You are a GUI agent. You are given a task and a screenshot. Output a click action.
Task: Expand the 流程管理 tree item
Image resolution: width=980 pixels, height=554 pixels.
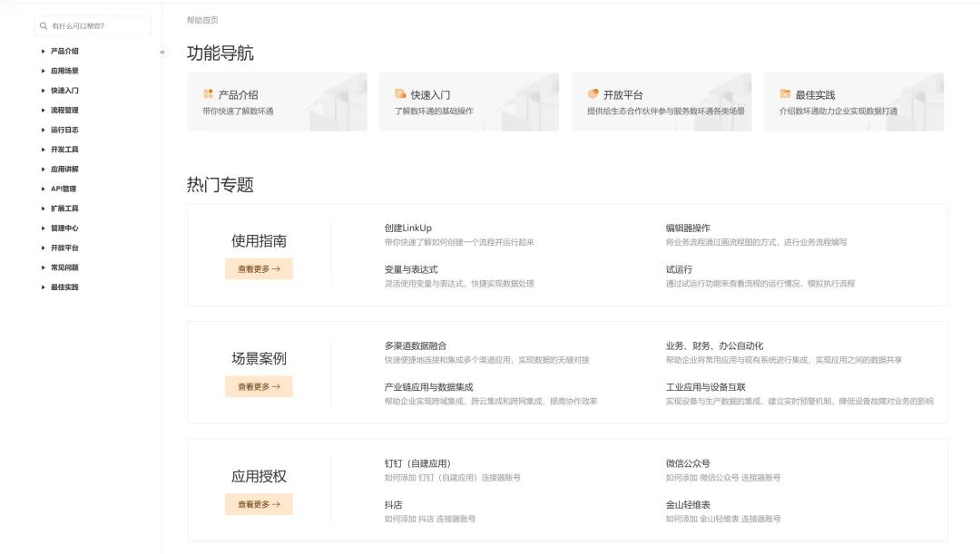[x=43, y=111]
